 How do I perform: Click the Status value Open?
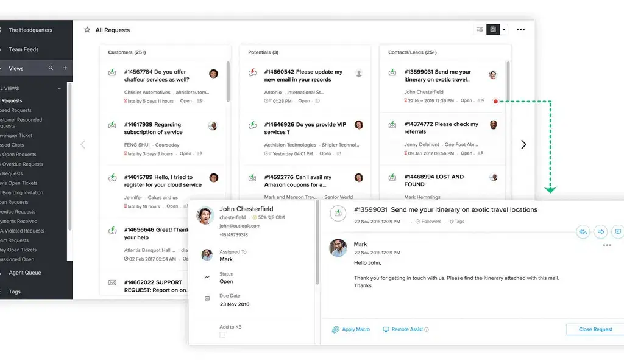[226, 281]
